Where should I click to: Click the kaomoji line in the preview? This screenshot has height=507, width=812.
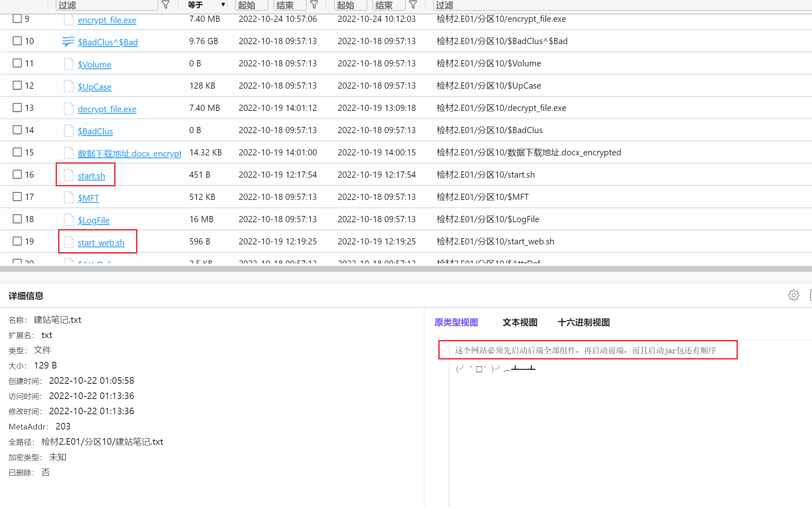[495, 369]
